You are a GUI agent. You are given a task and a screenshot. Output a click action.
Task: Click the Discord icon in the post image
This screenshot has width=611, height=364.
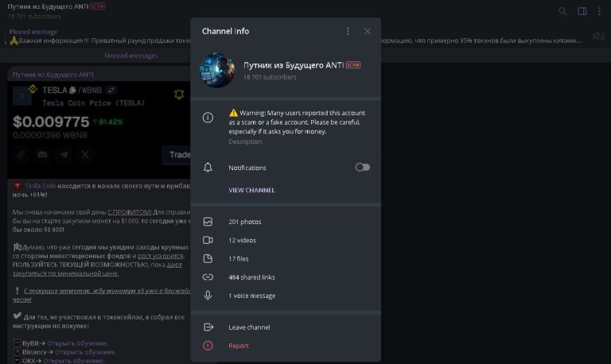point(42,155)
